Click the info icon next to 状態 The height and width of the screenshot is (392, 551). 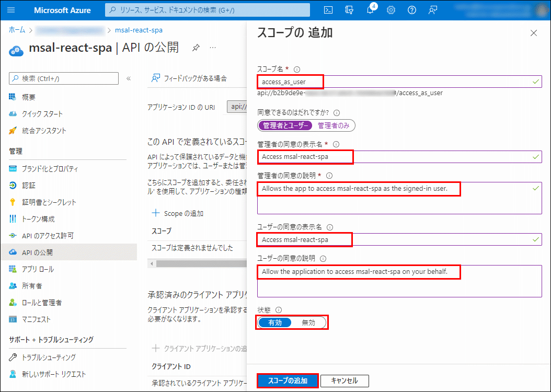[x=279, y=310]
